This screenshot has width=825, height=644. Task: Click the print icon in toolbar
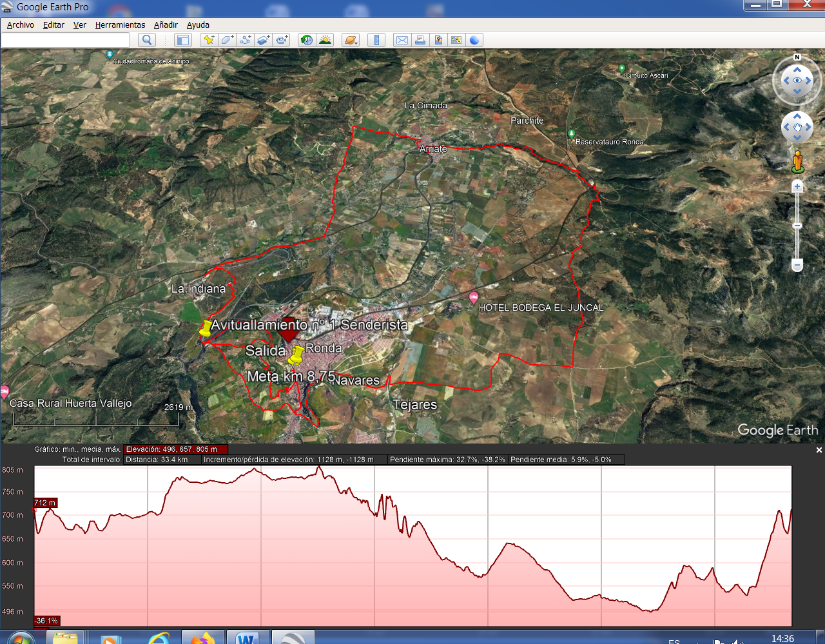420,40
